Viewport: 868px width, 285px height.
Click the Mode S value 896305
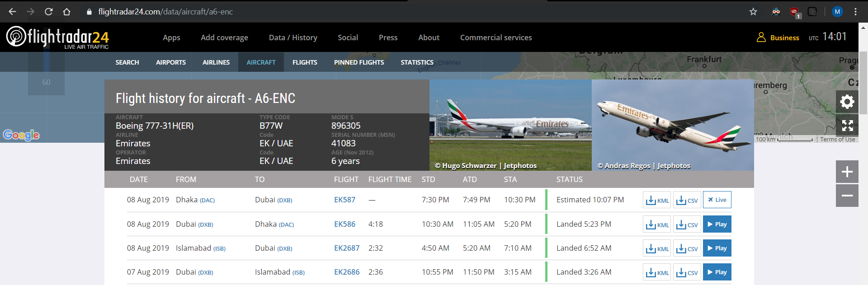pyautogui.click(x=346, y=126)
